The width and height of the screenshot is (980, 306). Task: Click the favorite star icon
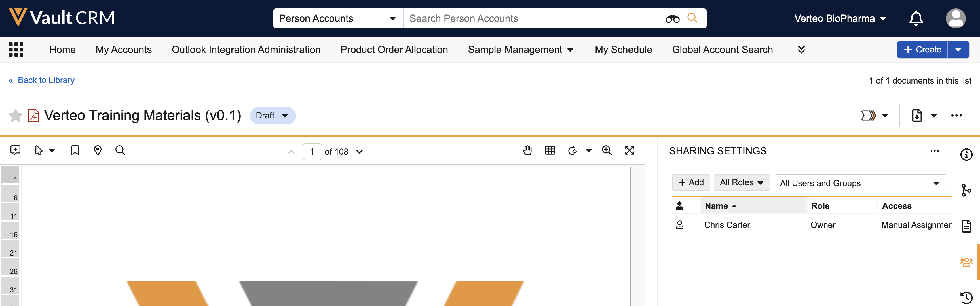(16, 116)
